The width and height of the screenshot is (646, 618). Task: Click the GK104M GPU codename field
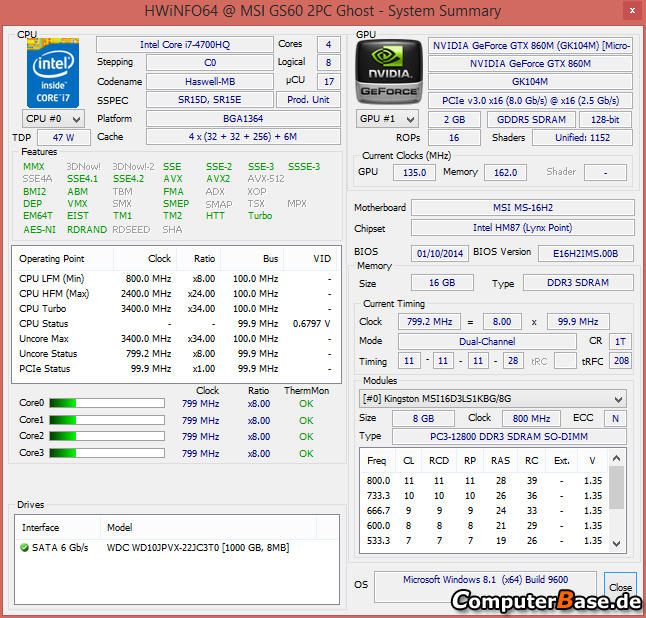click(x=530, y=82)
